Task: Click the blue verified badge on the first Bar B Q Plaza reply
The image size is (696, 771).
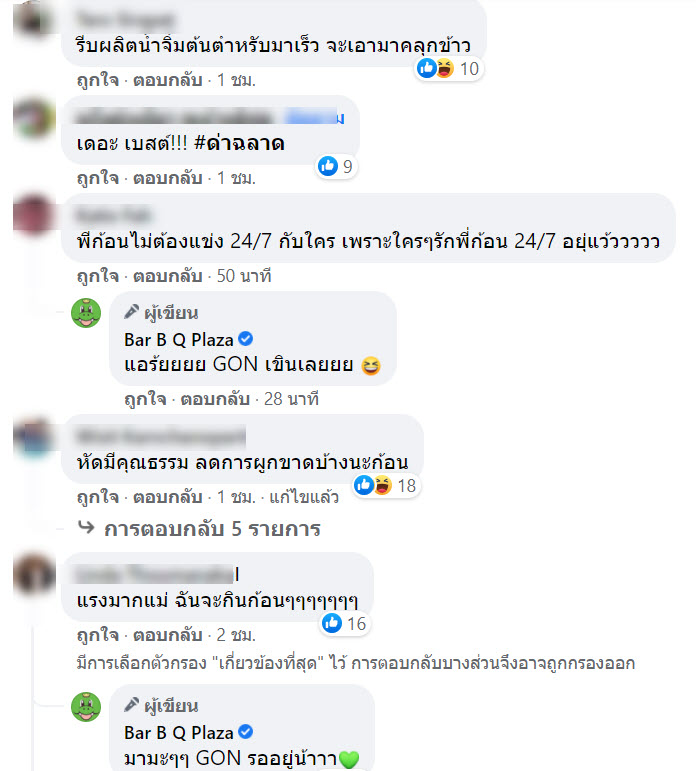Action: click(x=245, y=339)
